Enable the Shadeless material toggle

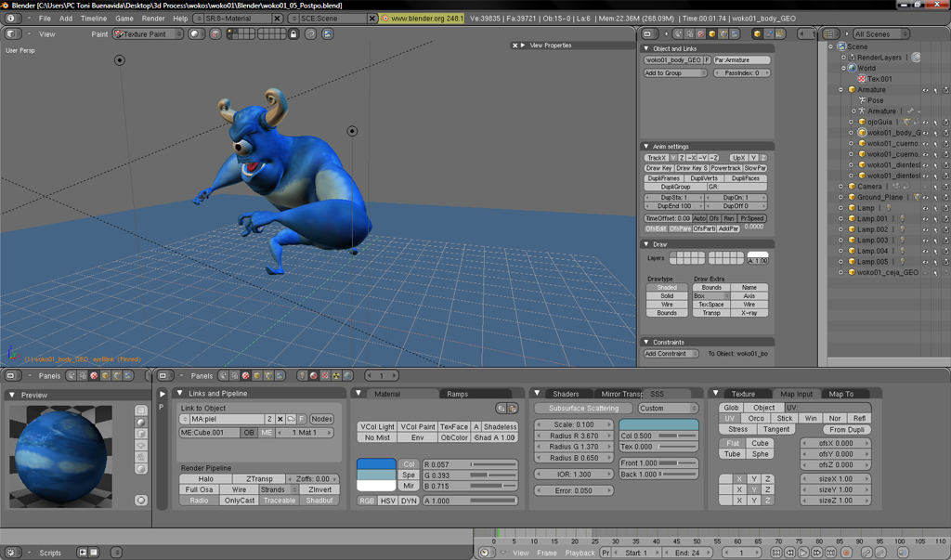pyautogui.click(x=500, y=426)
